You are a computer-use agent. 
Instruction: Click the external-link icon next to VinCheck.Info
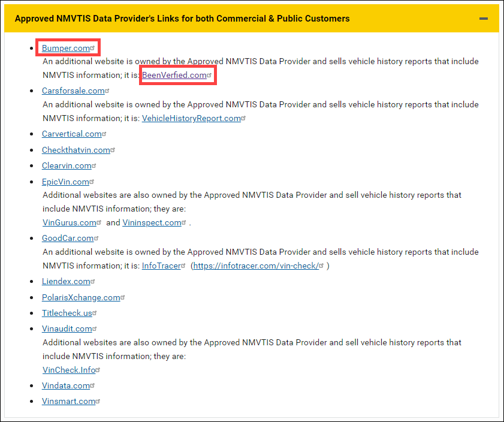98,370
